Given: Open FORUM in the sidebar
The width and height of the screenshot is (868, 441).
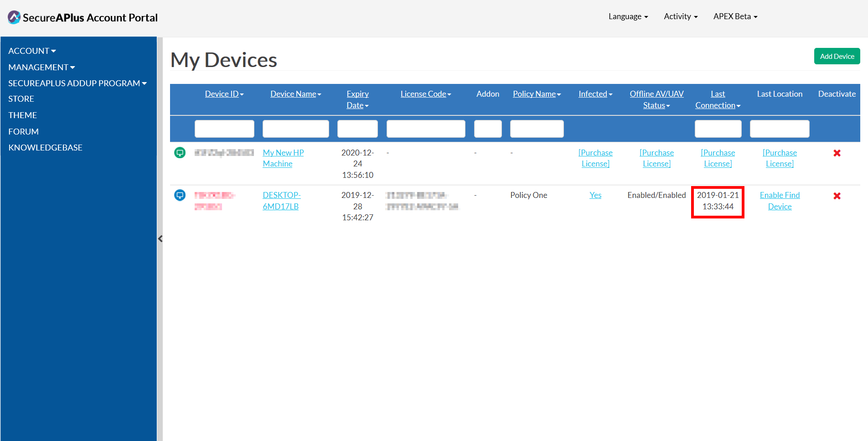Looking at the screenshot, I should 23,131.
